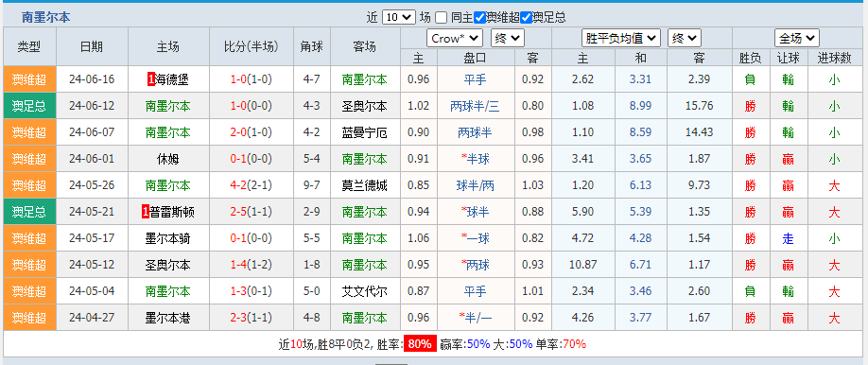Click 普雷斯顿 home team name
The height and width of the screenshot is (365, 868).
click(172, 212)
